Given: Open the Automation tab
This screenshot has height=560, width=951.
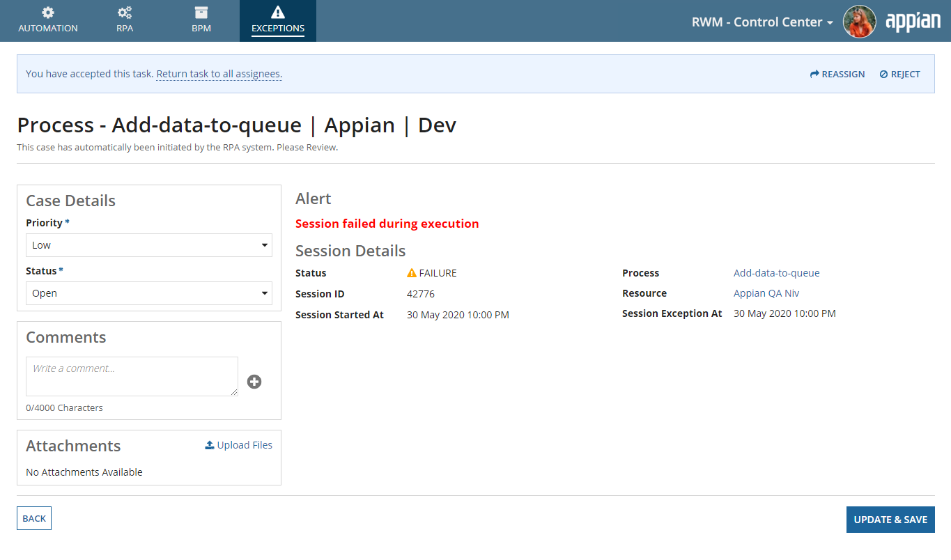Looking at the screenshot, I should point(48,21).
